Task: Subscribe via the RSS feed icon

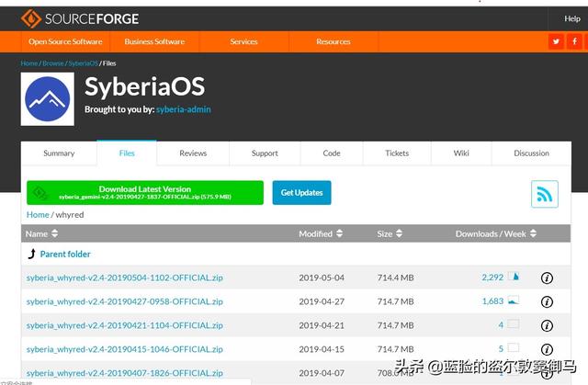Action: click(x=545, y=194)
